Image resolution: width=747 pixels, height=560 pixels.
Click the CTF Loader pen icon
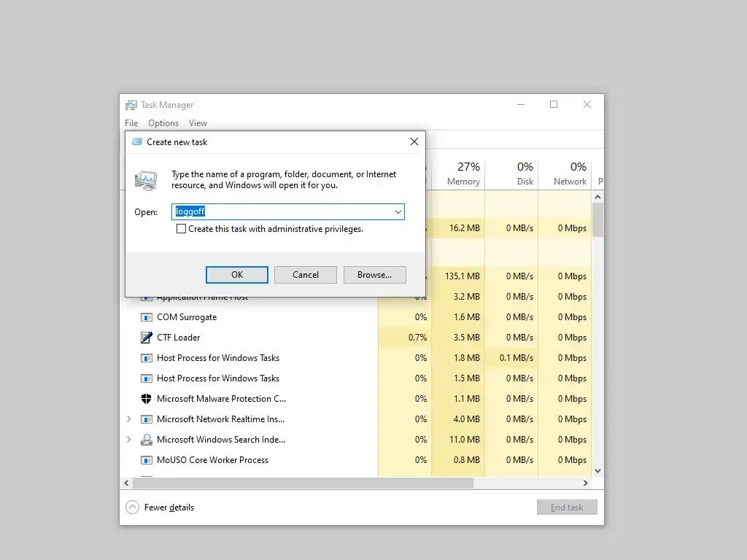146,338
